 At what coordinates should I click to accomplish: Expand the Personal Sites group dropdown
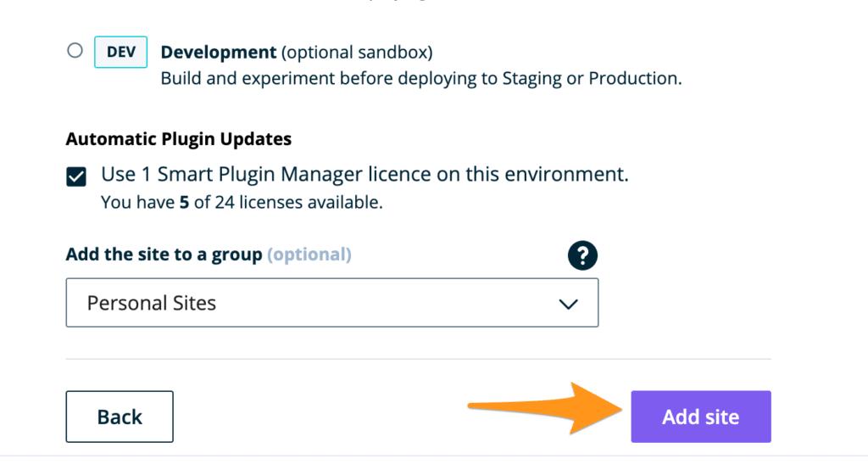click(x=331, y=303)
